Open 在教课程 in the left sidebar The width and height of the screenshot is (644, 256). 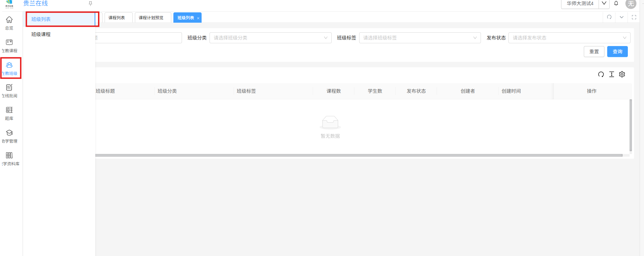pyautogui.click(x=9, y=45)
